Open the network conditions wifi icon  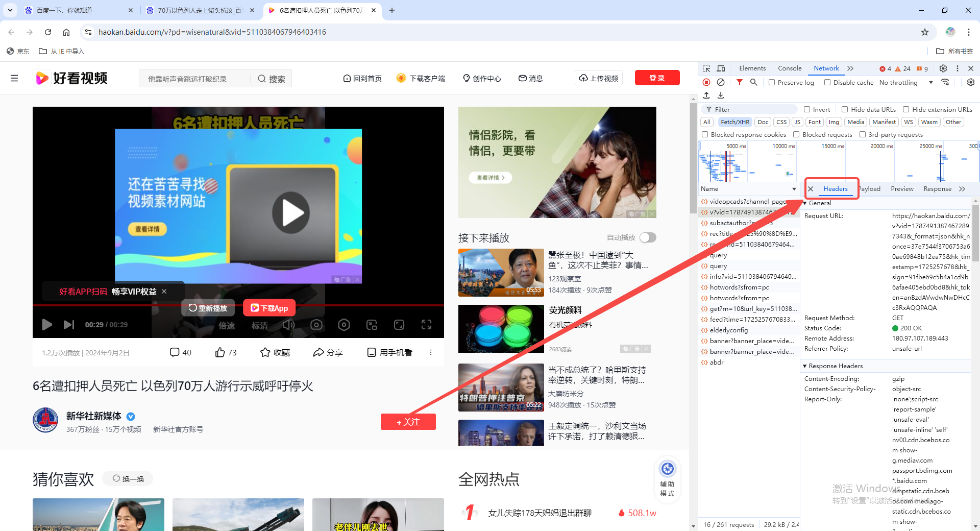[945, 82]
